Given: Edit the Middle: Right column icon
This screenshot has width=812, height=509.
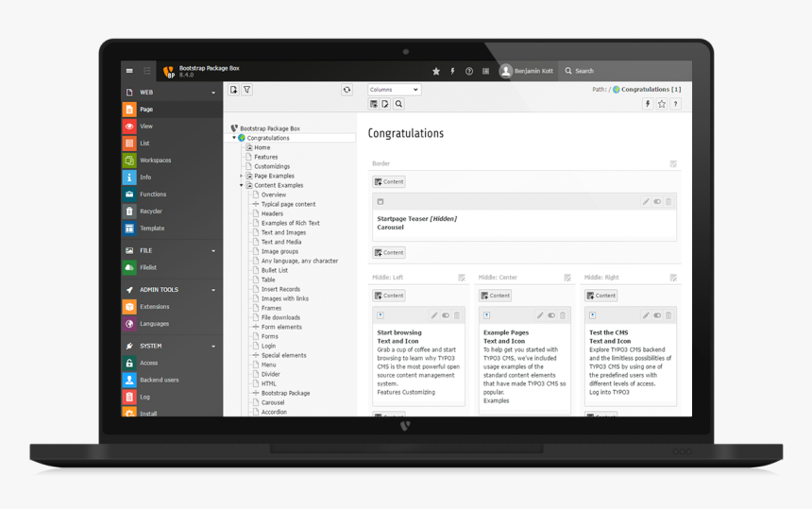Looking at the screenshot, I should (x=673, y=278).
